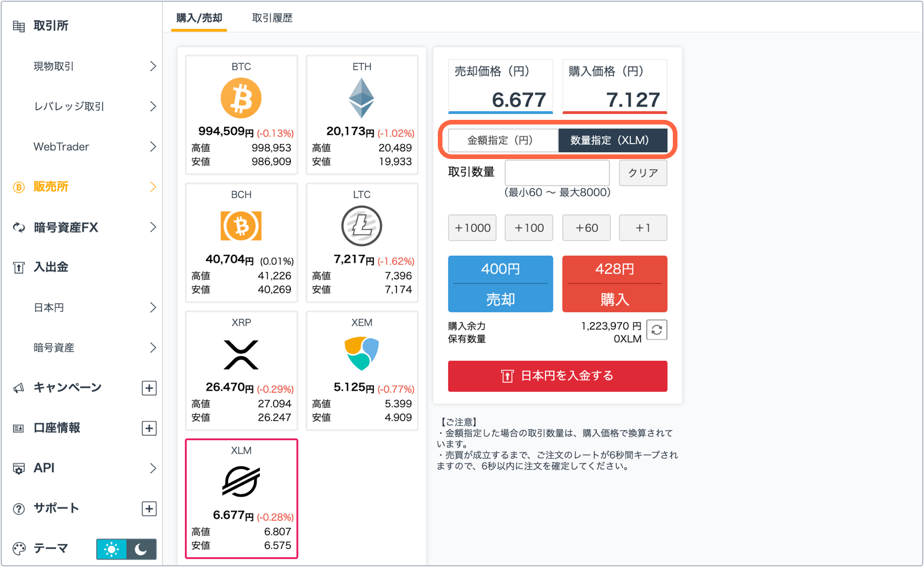Click the キャンペーン megaphone icon

click(19, 388)
